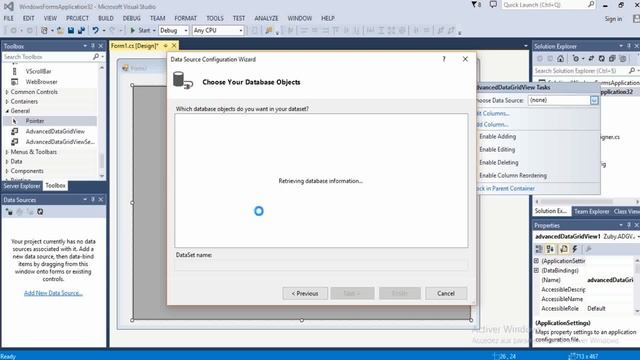Viewport: 640px width, 360px height.
Task: Click the New Project toolbar icon
Action: (44, 30)
